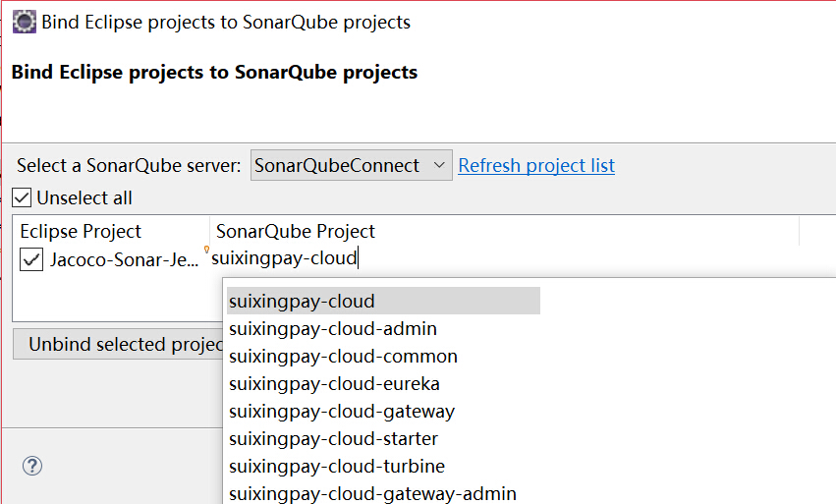Choose suixingpay-cloud-gateway-admin entry
Image resolution: width=836 pixels, height=504 pixels.
tap(372, 493)
